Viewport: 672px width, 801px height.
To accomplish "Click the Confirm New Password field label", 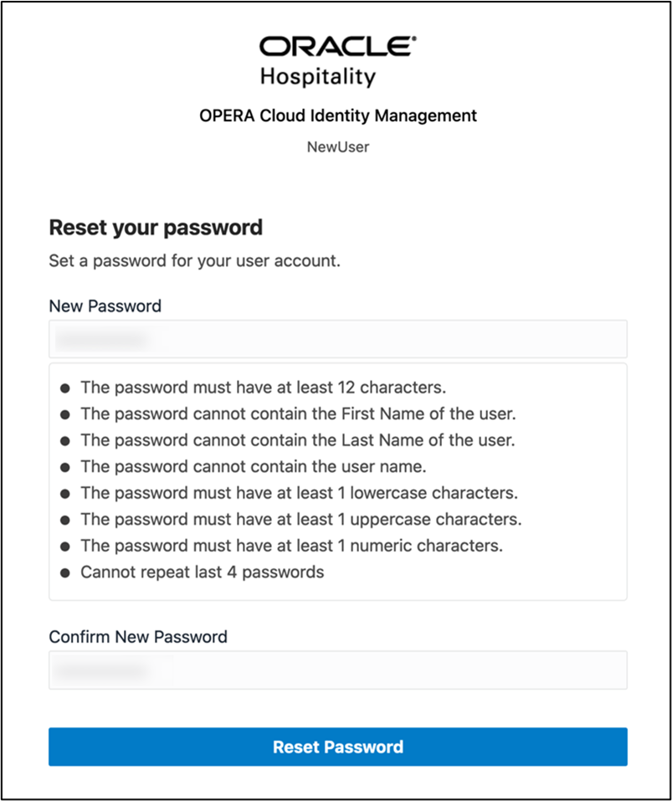I will point(138,637).
